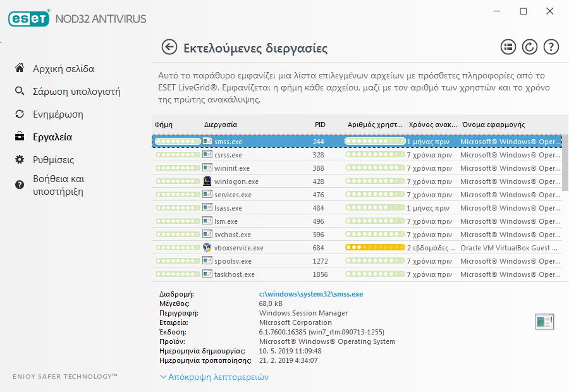Click the toolbox icon beside Εργαλεία
This screenshot has height=392, width=569.
[20, 137]
